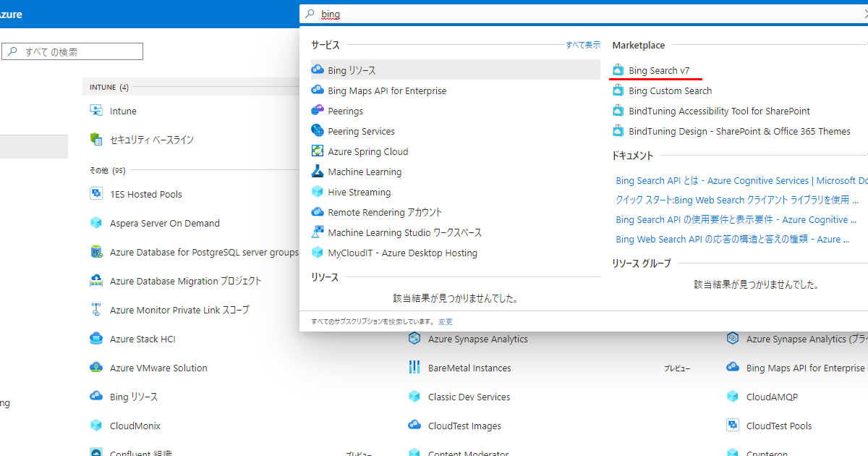The image size is (868, 456).
Task: Select the Machine Learning service icon
Action: pyautogui.click(x=318, y=172)
